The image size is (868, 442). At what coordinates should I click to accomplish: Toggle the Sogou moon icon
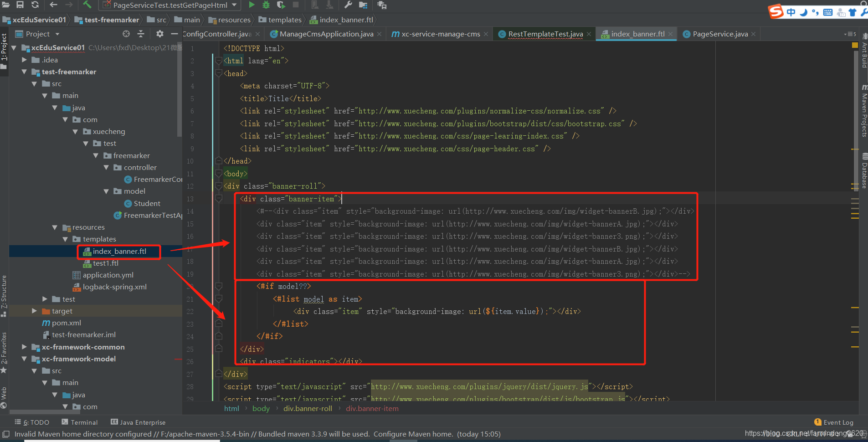(x=803, y=12)
